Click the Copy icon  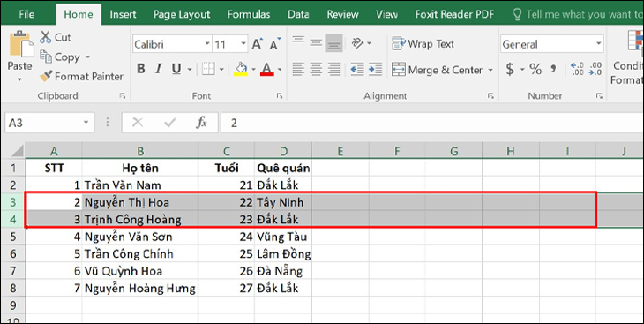(x=45, y=57)
